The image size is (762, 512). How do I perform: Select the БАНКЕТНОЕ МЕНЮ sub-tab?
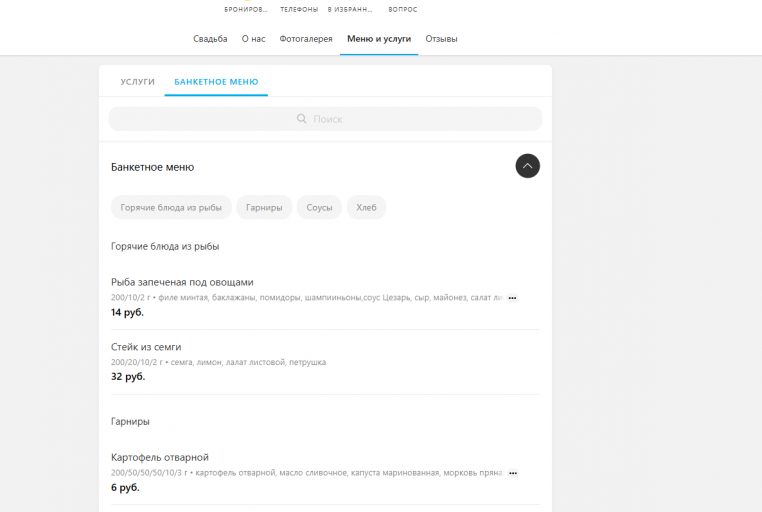[x=216, y=82]
